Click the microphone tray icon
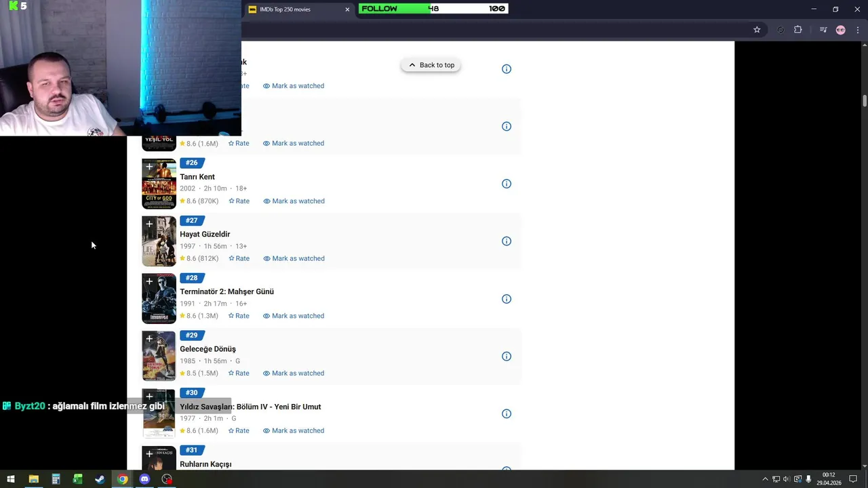868x488 pixels. tap(809, 479)
